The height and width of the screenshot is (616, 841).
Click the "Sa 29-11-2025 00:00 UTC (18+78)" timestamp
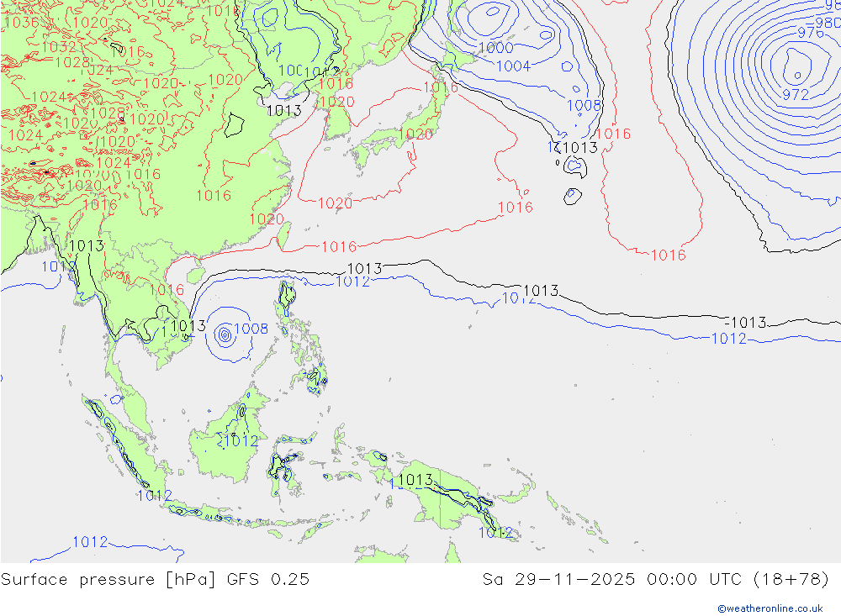click(x=655, y=580)
